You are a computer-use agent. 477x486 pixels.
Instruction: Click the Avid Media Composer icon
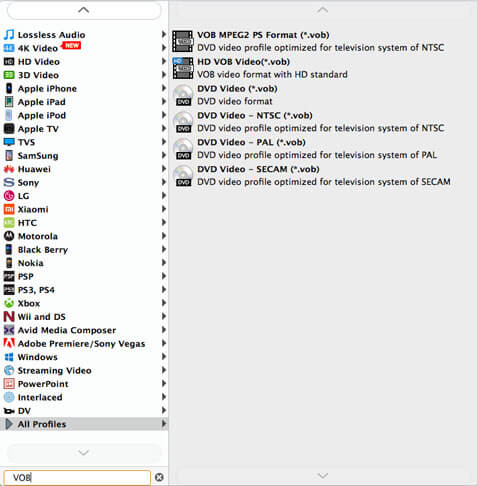tap(9, 330)
